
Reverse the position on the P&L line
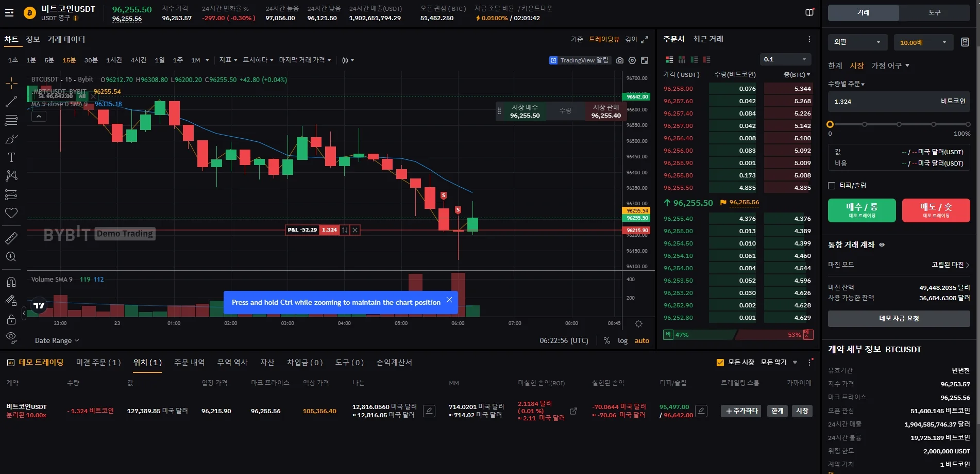(345, 230)
